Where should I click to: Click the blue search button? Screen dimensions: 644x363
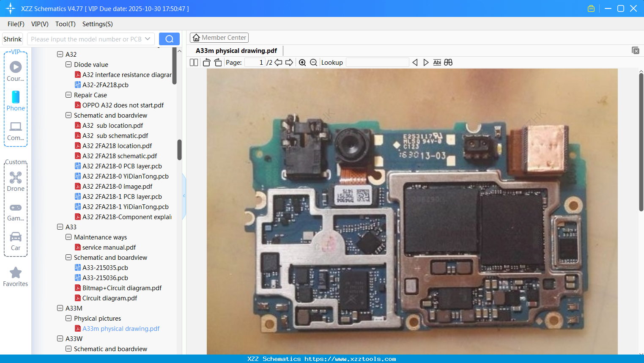tap(169, 39)
